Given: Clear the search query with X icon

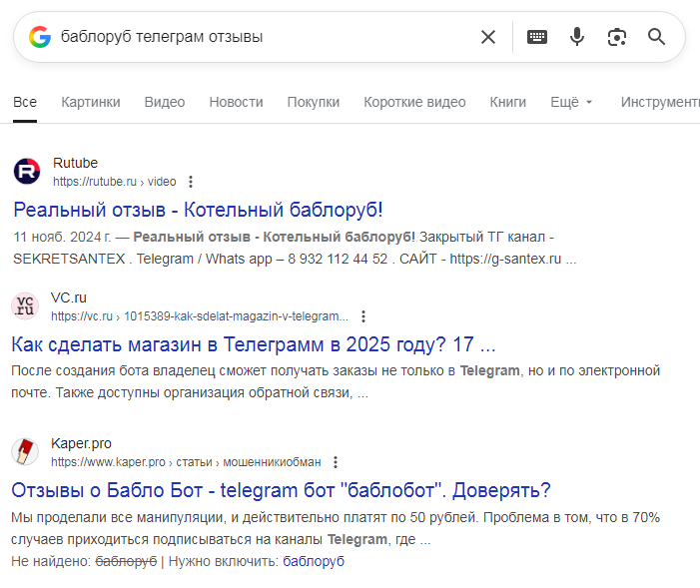Looking at the screenshot, I should (x=487, y=37).
